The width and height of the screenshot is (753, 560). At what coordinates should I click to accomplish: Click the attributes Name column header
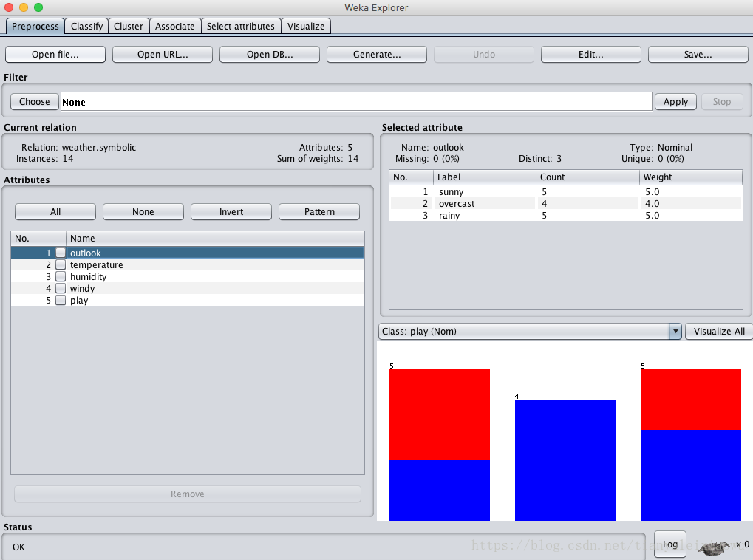[215, 239]
